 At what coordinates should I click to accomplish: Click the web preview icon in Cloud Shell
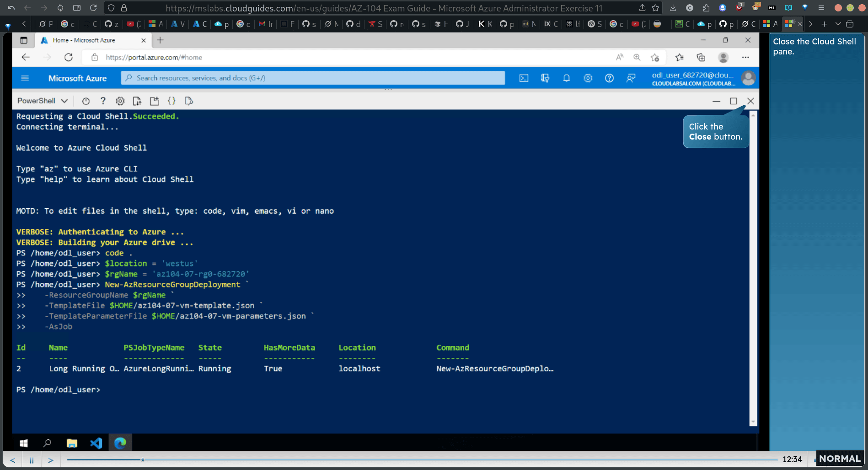(x=189, y=101)
